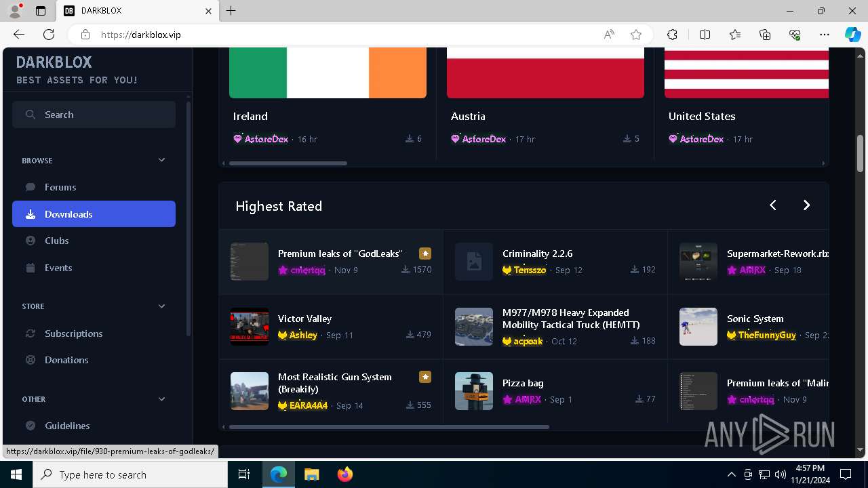868x488 pixels.
Task: Click the Ireland flag image
Action: (328, 73)
